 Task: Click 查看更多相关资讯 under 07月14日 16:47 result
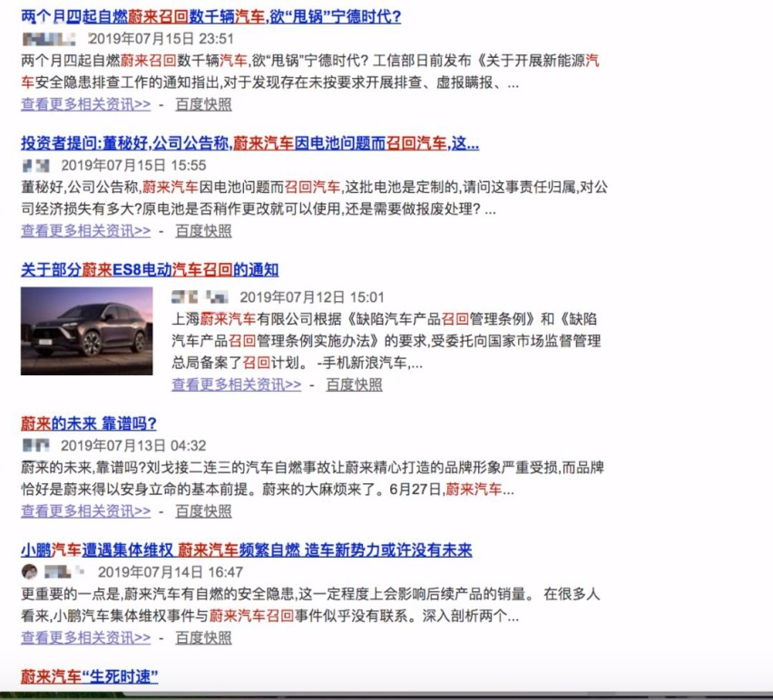point(86,638)
